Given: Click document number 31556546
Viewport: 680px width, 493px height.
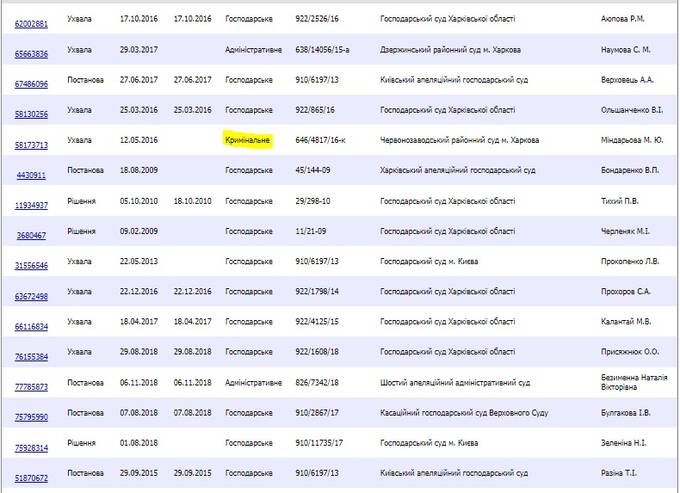Looking at the screenshot, I should [30, 264].
